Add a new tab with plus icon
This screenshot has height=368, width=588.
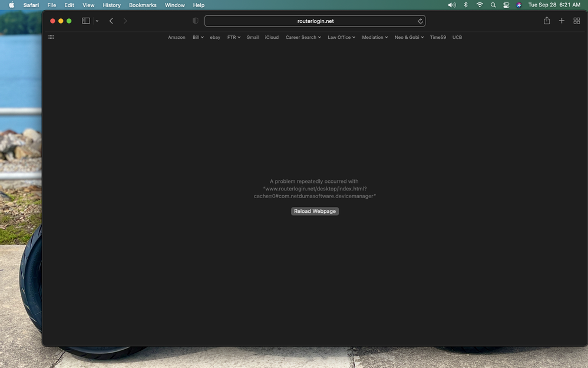click(x=561, y=21)
